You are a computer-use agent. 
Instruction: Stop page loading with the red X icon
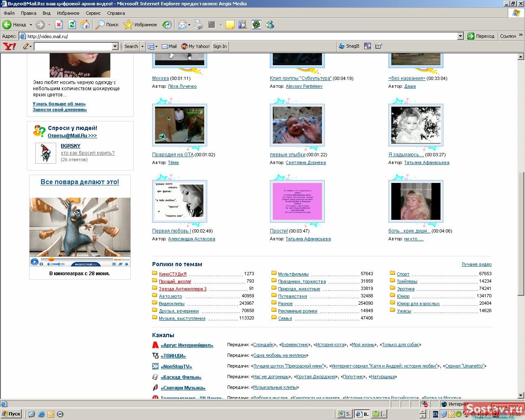(59, 25)
